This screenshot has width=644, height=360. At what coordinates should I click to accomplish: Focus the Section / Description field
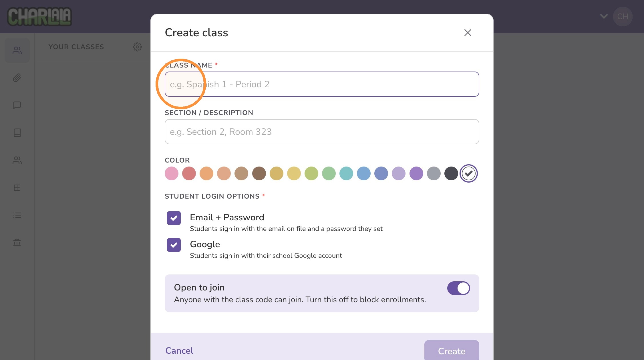tap(322, 132)
